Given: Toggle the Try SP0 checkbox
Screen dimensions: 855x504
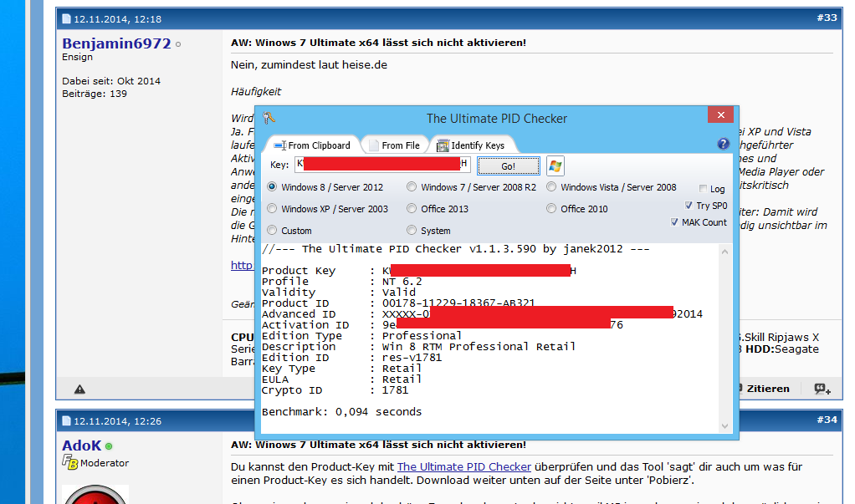Looking at the screenshot, I should click(689, 206).
